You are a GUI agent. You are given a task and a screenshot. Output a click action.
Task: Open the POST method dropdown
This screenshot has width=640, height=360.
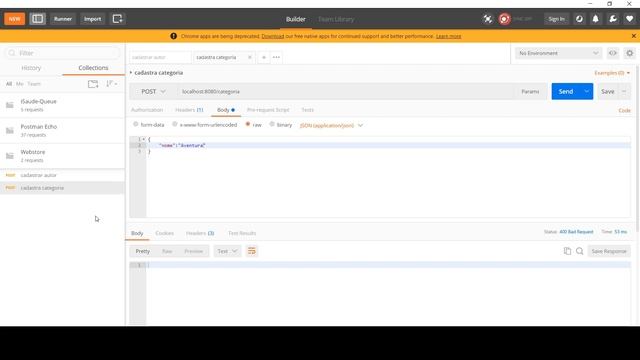click(x=153, y=91)
